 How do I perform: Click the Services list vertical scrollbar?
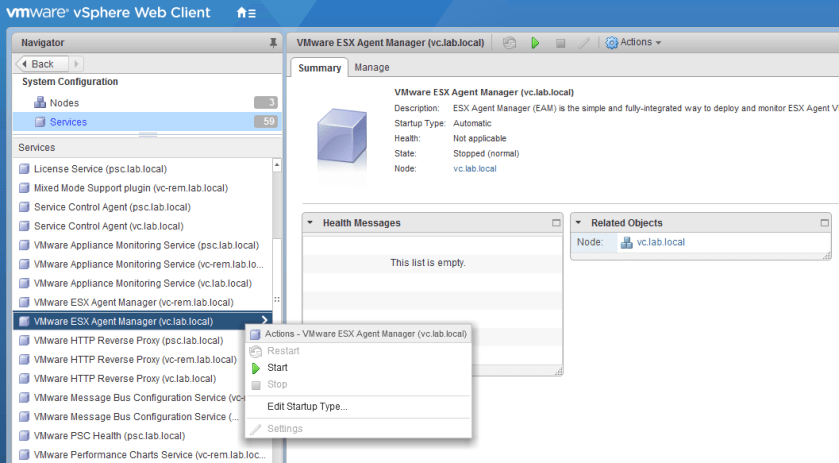click(x=277, y=220)
